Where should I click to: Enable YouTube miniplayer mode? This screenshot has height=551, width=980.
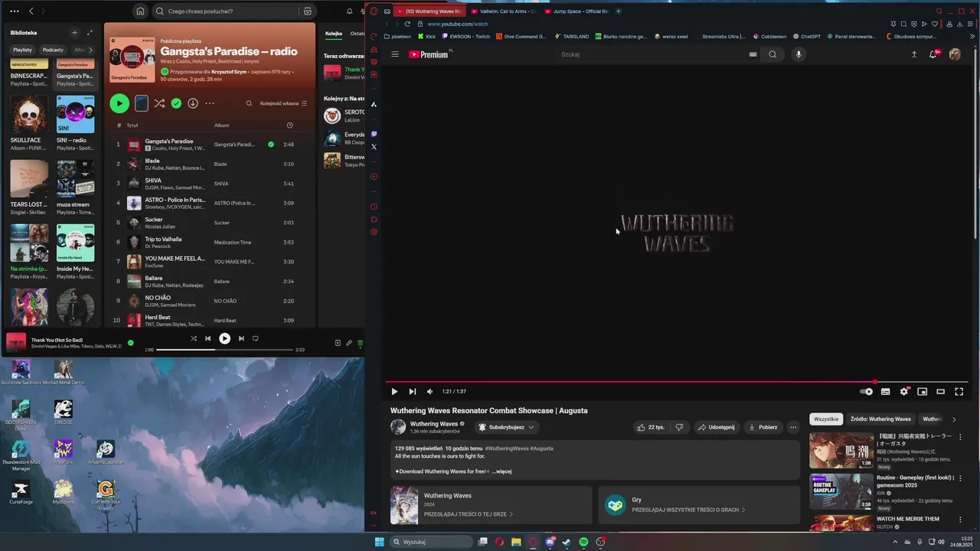coord(923,391)
